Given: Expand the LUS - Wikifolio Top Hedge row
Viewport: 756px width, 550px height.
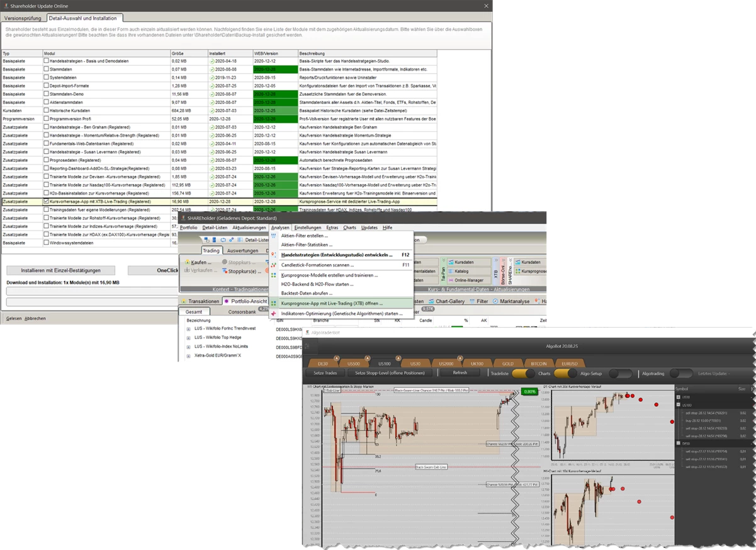Looking at the screenshot, I should point(188,338).
